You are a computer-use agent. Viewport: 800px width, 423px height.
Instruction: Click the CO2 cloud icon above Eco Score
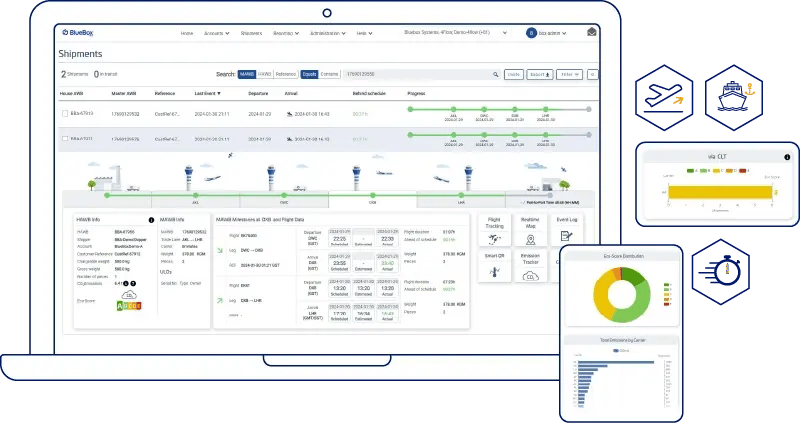129,295
